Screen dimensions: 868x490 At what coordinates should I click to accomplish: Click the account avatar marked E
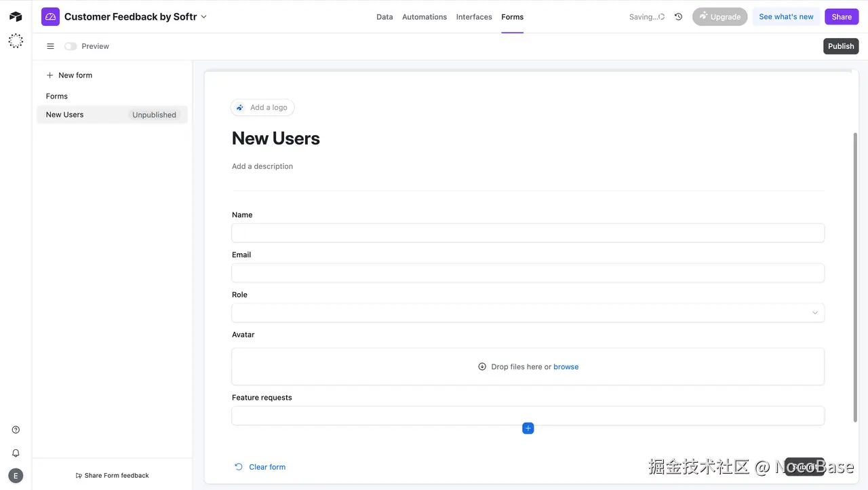pos(16,475)
